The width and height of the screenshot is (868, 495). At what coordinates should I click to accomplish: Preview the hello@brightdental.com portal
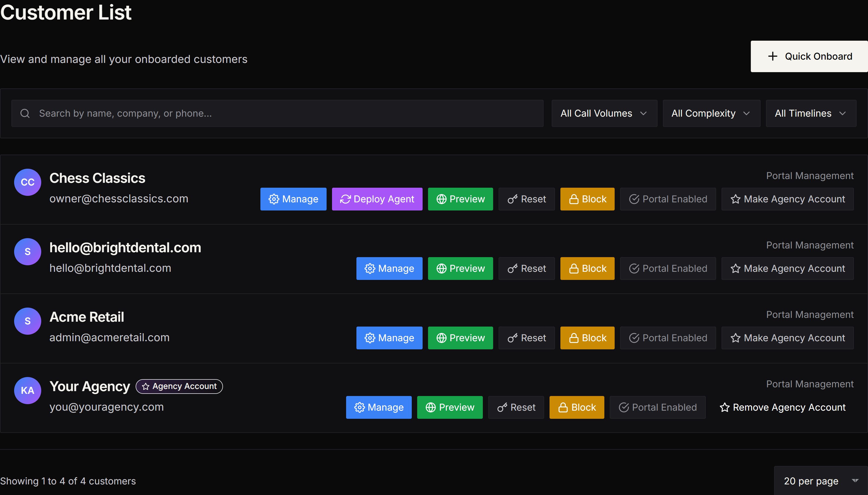pos(460,268)
